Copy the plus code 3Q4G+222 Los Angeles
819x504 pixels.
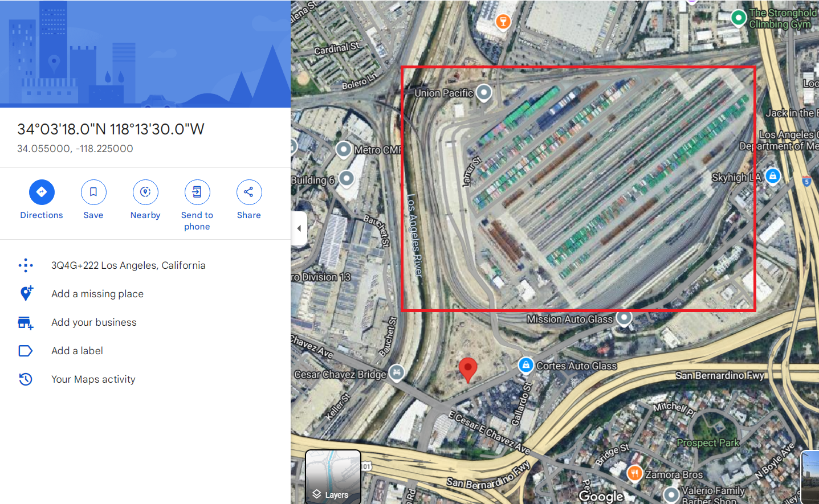[128, 265]
